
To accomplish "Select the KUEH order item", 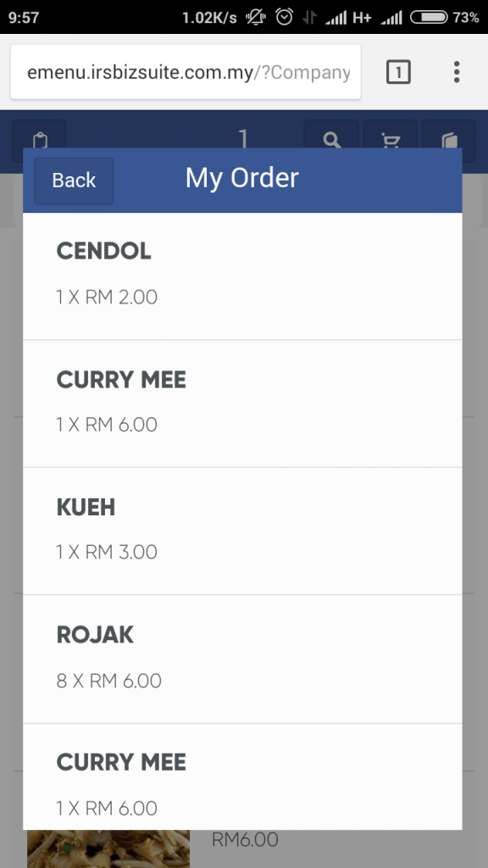I will pos(242,531).
